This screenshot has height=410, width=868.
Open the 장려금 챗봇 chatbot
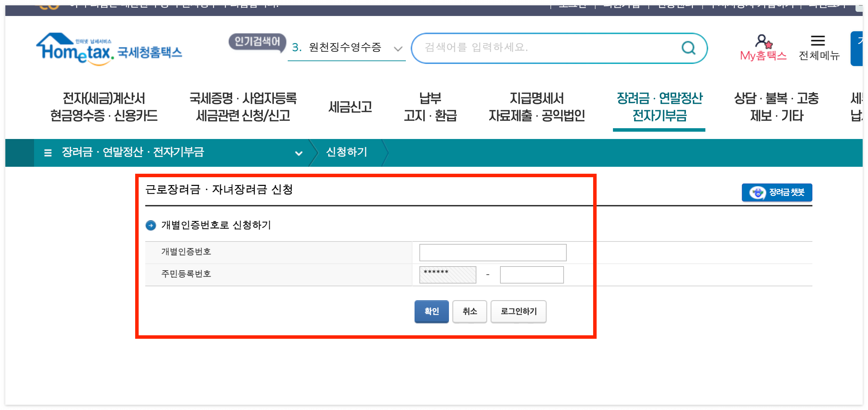pyautogui.click(x=776, y=192)
